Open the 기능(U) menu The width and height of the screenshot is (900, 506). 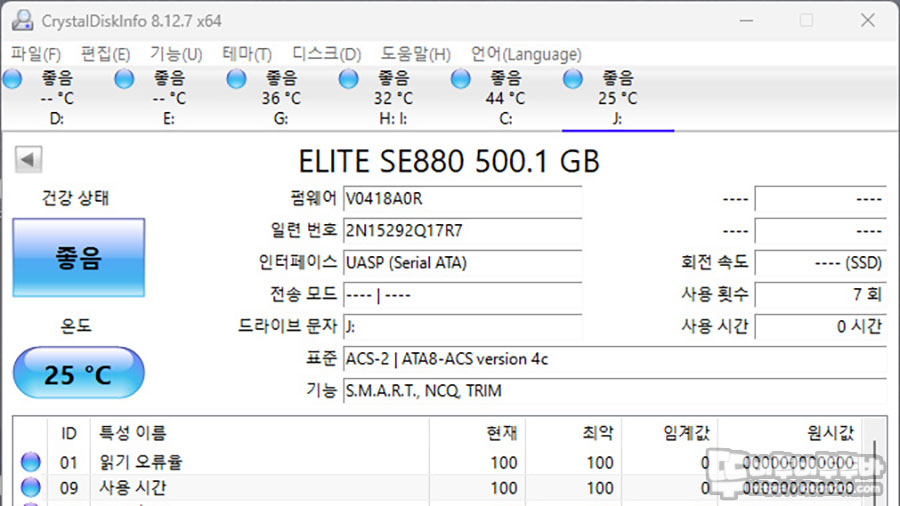(176, 54)
